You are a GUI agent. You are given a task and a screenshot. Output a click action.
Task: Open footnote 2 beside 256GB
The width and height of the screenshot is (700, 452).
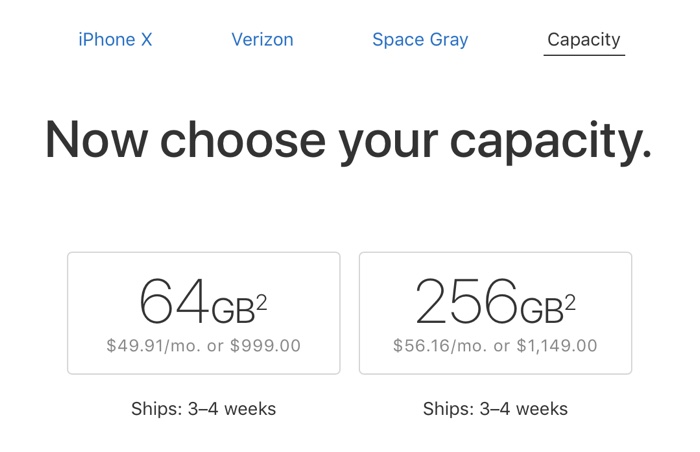pyautogui.click(x=570, y=285)
